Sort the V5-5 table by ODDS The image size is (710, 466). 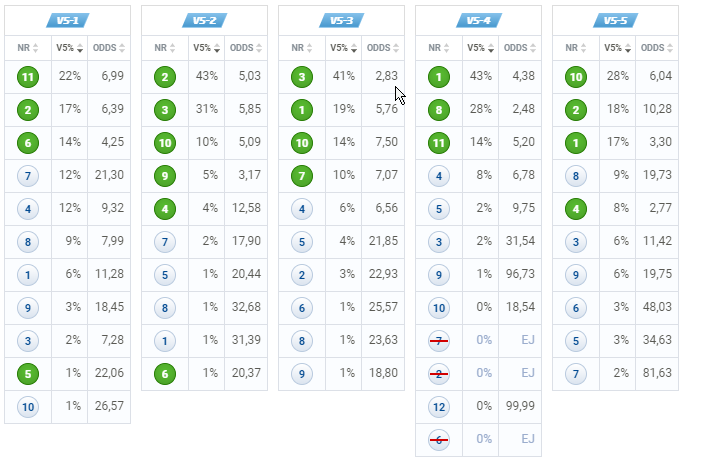pos(657,48)
